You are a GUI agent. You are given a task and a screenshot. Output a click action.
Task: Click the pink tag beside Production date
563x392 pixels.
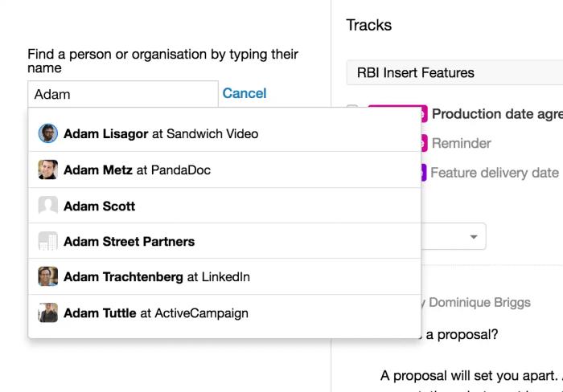click(423, 114)
